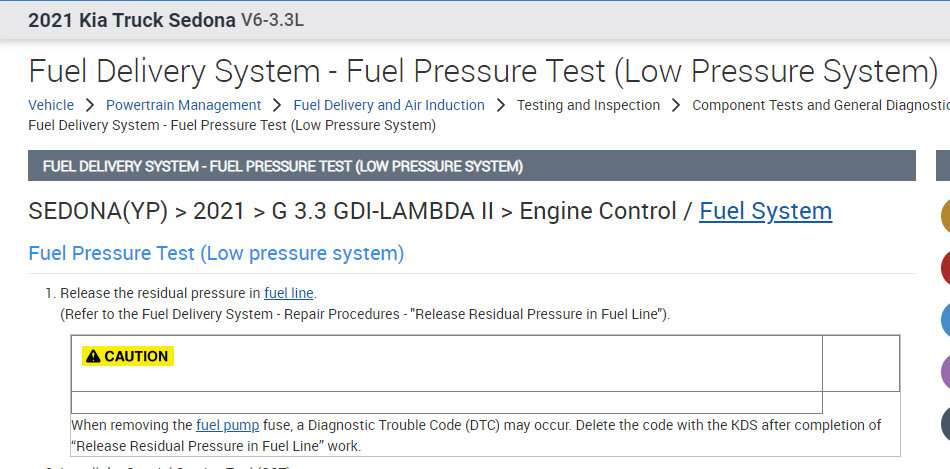Open the Fuel System heading link
Image resolution: width=950 pixels, height=469 pixels.
(x=765, y=211)
